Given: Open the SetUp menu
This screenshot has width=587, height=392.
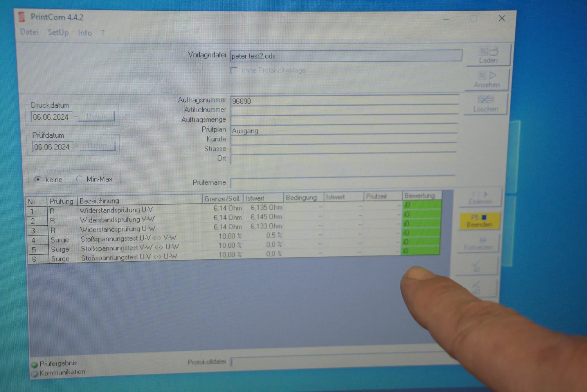Looking at the screenshot, I should click(58, 32).
